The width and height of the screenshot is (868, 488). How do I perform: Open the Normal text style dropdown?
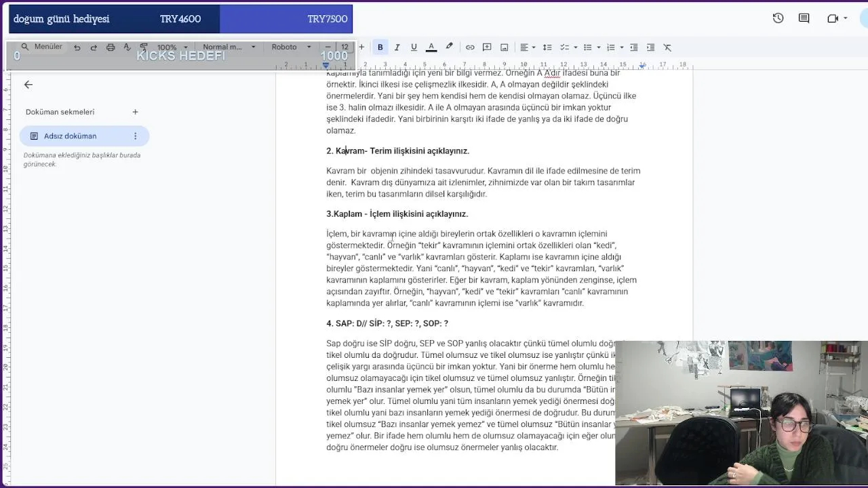pos(229,47)
